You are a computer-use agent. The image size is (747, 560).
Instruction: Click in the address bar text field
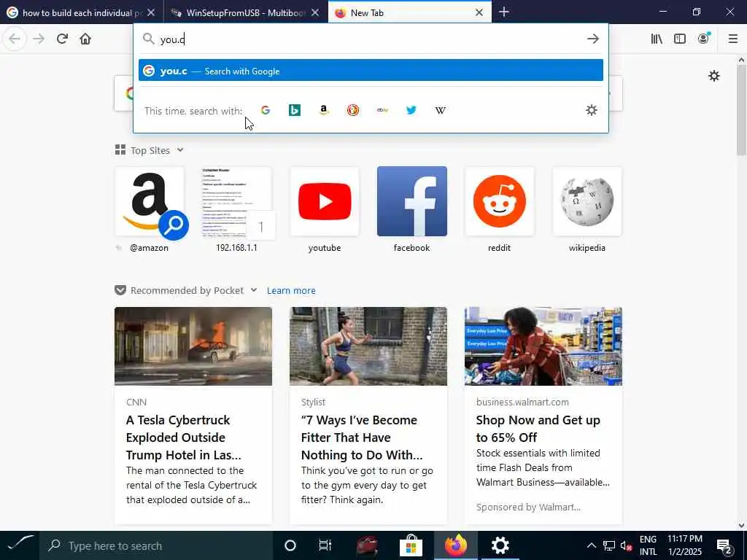371,39
